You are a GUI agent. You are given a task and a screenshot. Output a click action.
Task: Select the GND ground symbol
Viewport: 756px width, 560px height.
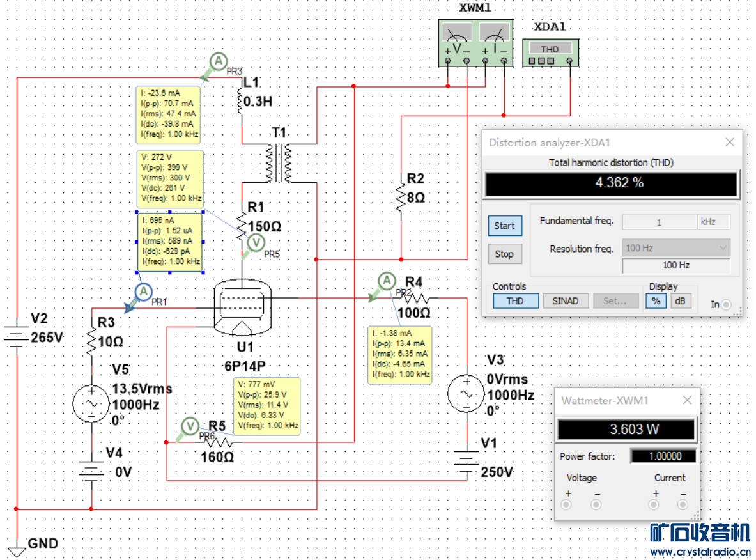coord(17,549)
